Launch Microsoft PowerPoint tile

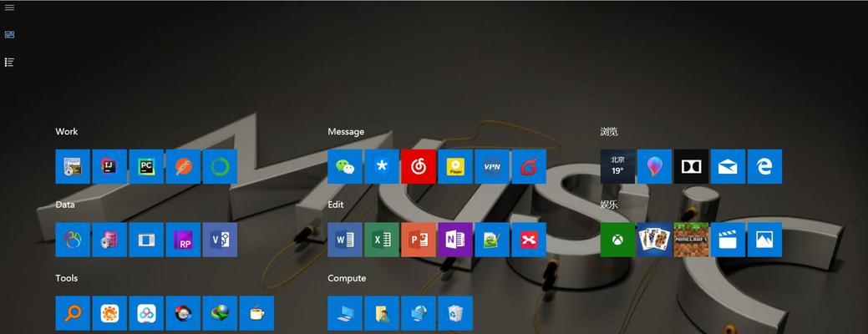pos(419,240)
